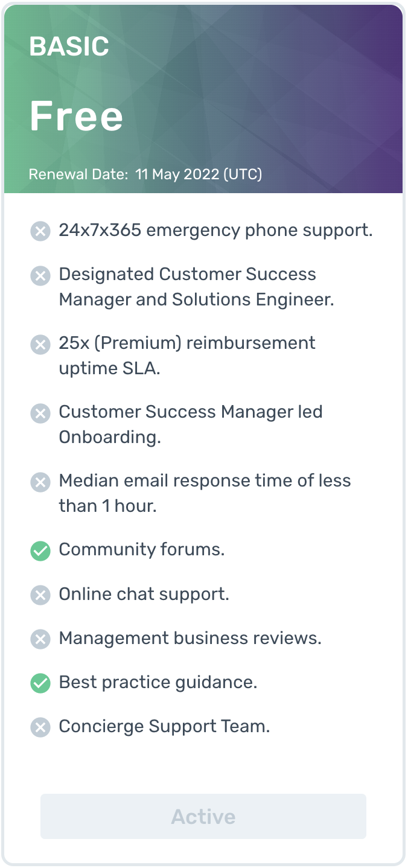Click the Active plan button
Screen dimensions: 408x868
tap(203, 816)
